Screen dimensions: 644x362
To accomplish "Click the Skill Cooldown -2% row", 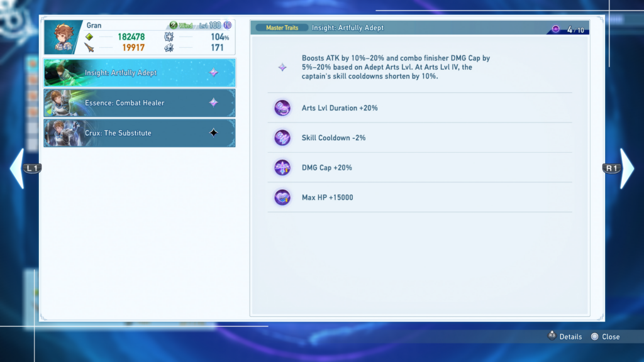I will pos(419,138).
